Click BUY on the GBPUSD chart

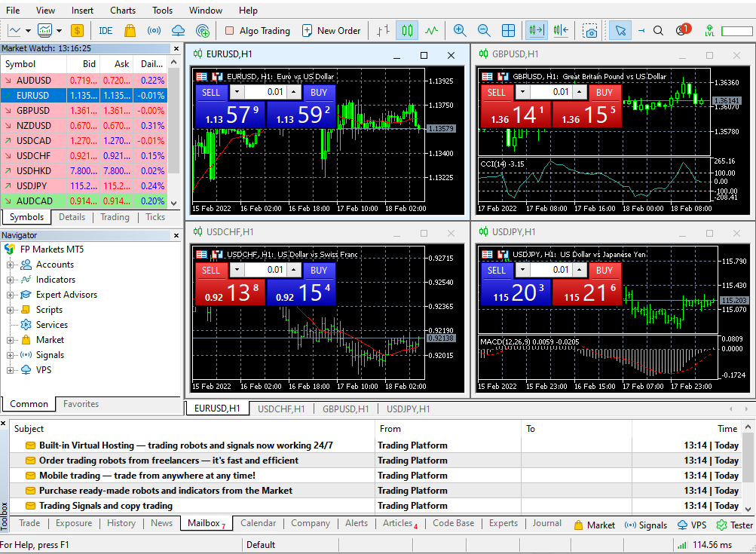coord(604,92)
